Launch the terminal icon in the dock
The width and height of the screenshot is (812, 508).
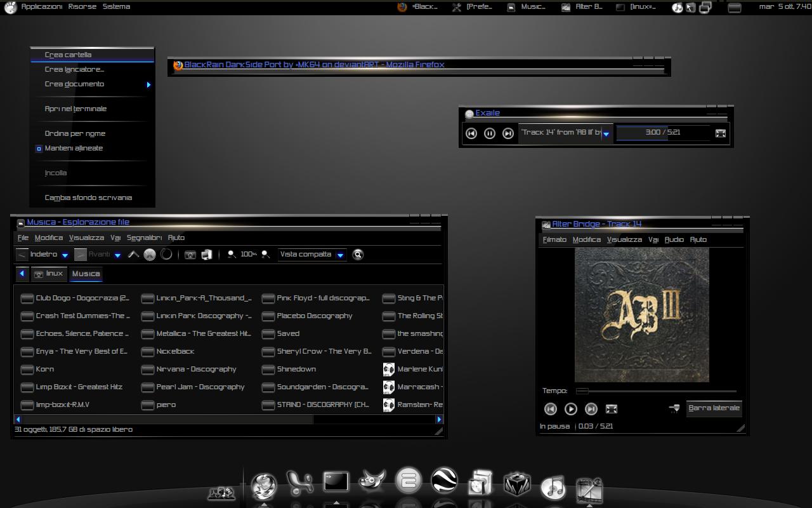[x=336, y=482]
